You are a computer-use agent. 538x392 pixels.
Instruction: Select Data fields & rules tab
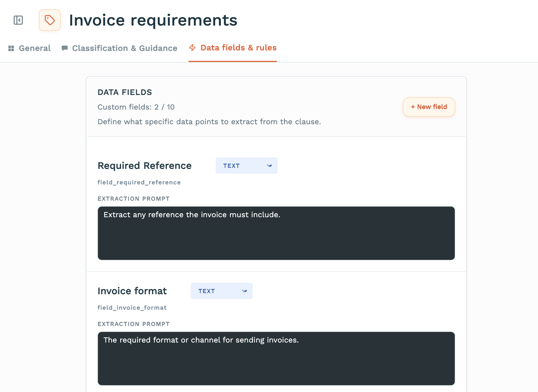click(233, 48)
